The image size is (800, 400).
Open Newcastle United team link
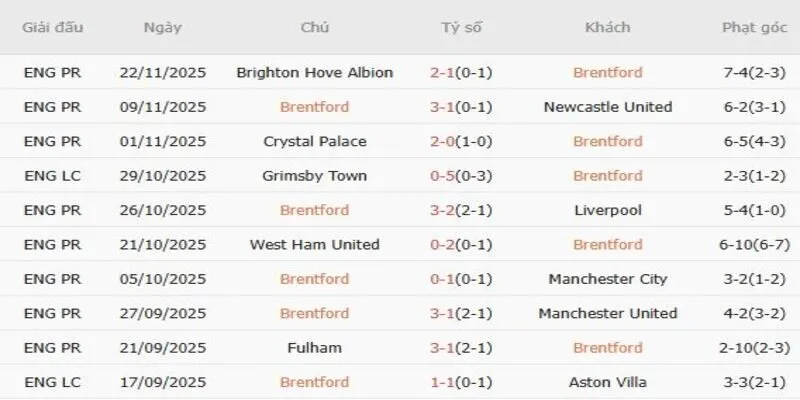click(608, 107)
